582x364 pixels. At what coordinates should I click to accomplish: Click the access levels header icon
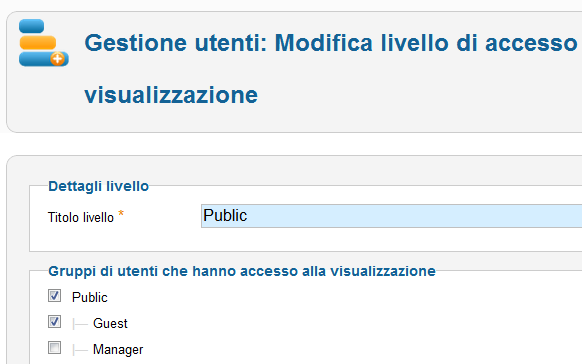tap(43, 43)
